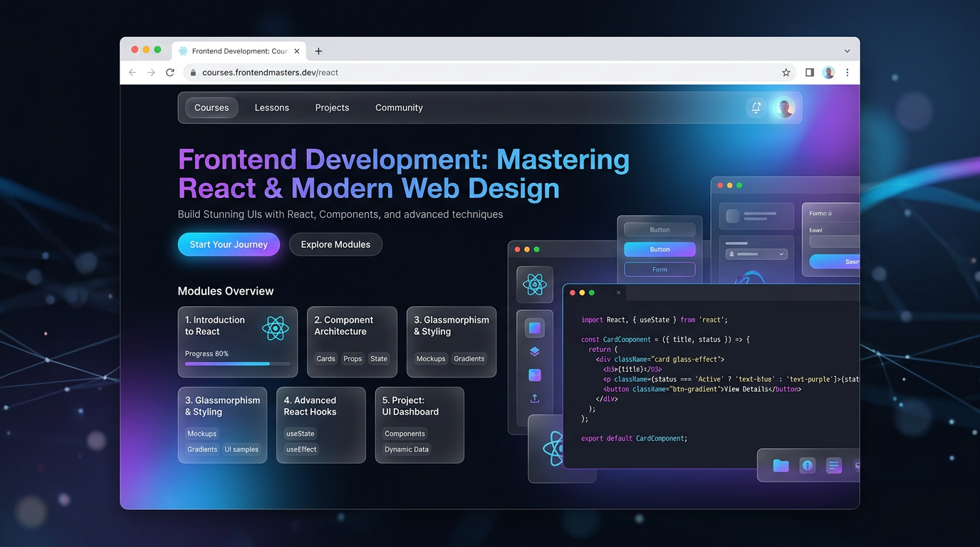Select the React logo in the mockup sidebar
Image resolution: width=980 pixels, height=547 pixels.
pos(534,285)
